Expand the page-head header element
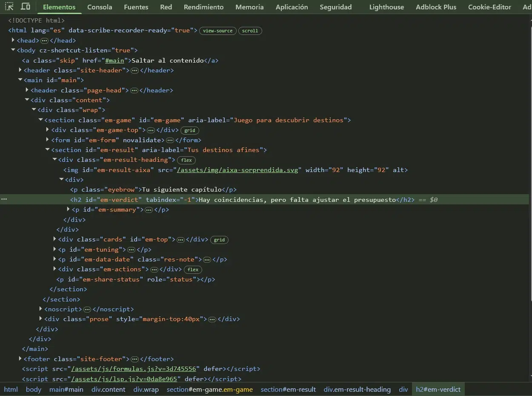 (27, 90)
